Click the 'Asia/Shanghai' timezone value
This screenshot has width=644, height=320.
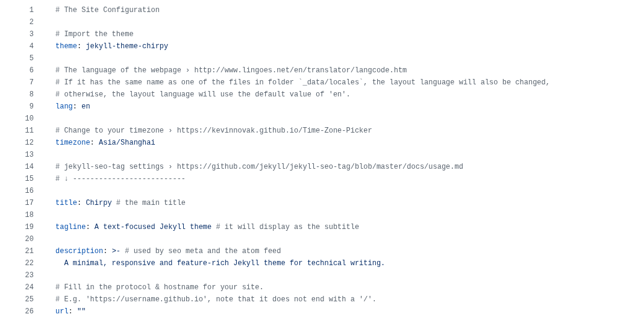point(127,143)
